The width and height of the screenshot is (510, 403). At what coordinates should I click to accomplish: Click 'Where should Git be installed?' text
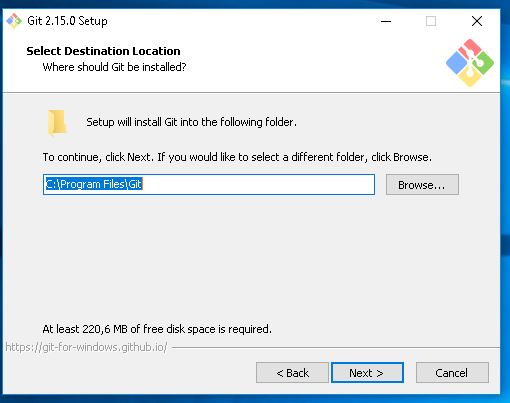[x=114, y=67]
